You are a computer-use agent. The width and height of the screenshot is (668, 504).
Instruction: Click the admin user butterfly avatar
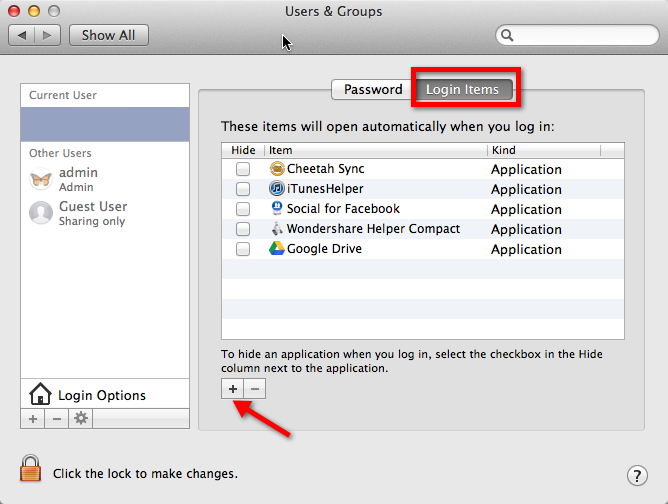pos(41,179)
